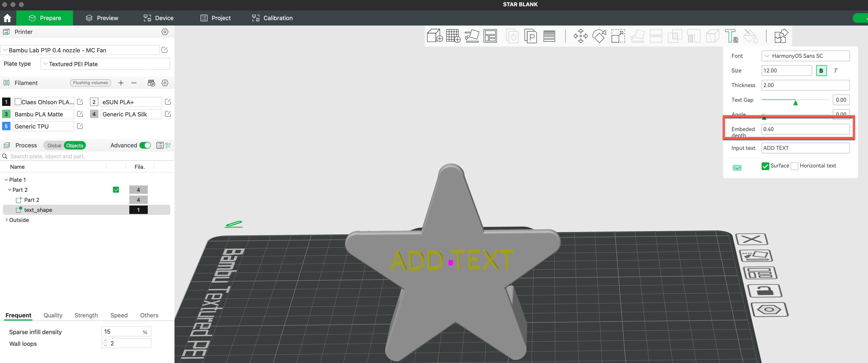Click the Text Gap slider handle
868x363 pixels.
click(x=795, y=103)
